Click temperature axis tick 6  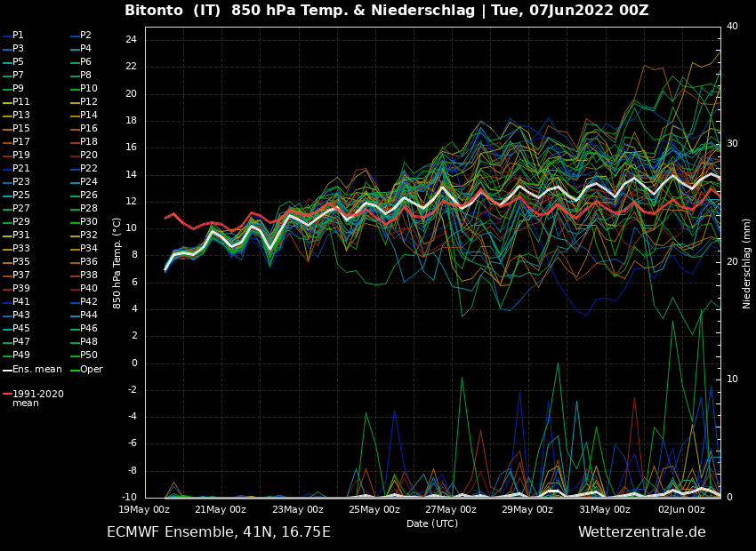[x=134, y=283]
